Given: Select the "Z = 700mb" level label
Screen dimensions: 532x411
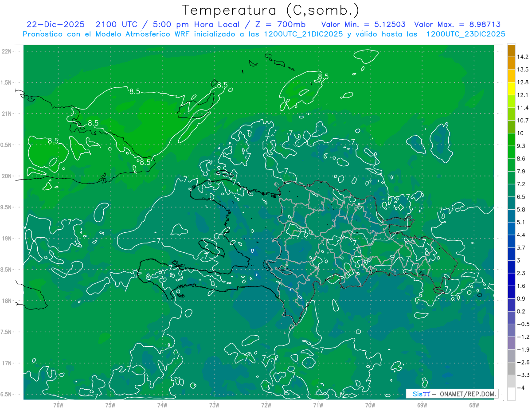Looking at the screenshot, I should [280, 24].
